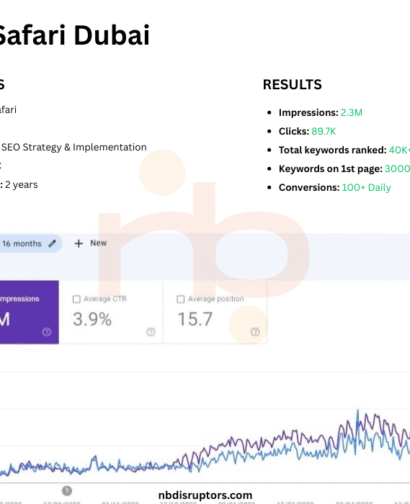Open help icon on Average position card

coord(255,332)
